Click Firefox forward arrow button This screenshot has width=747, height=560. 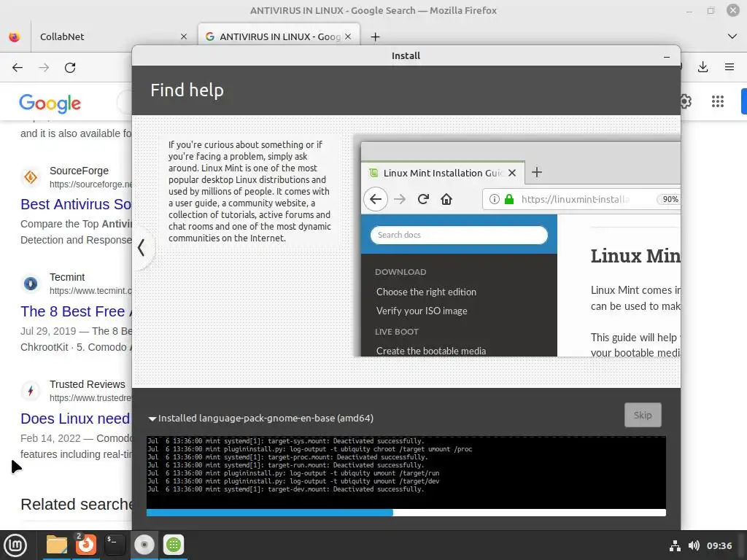44,68
